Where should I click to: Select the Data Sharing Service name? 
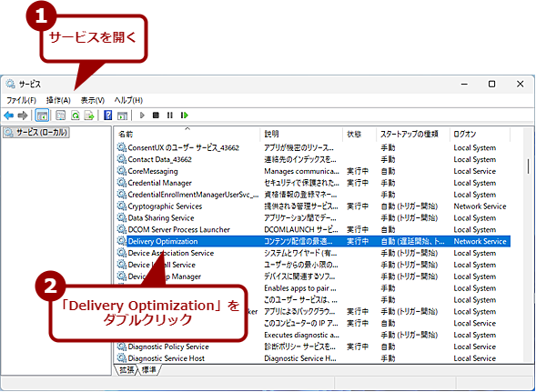point(161,217)
